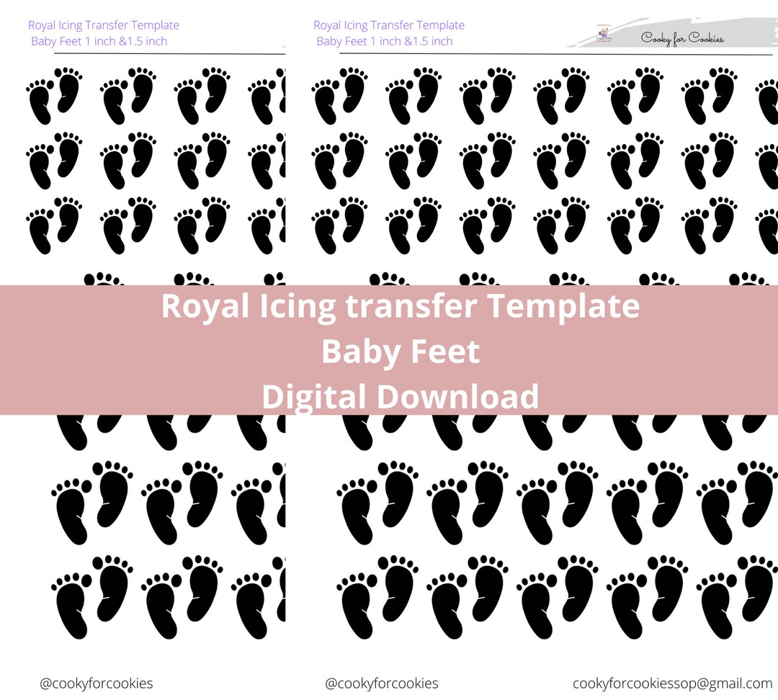Click the pink Digital Download banner
Viewport: 778px width, 700px height.
389,350
